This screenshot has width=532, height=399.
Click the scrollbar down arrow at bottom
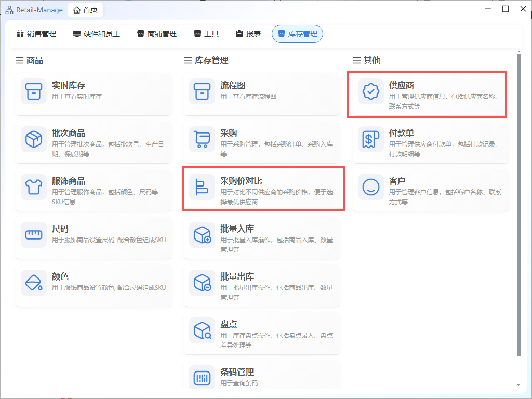coord(518,385)
